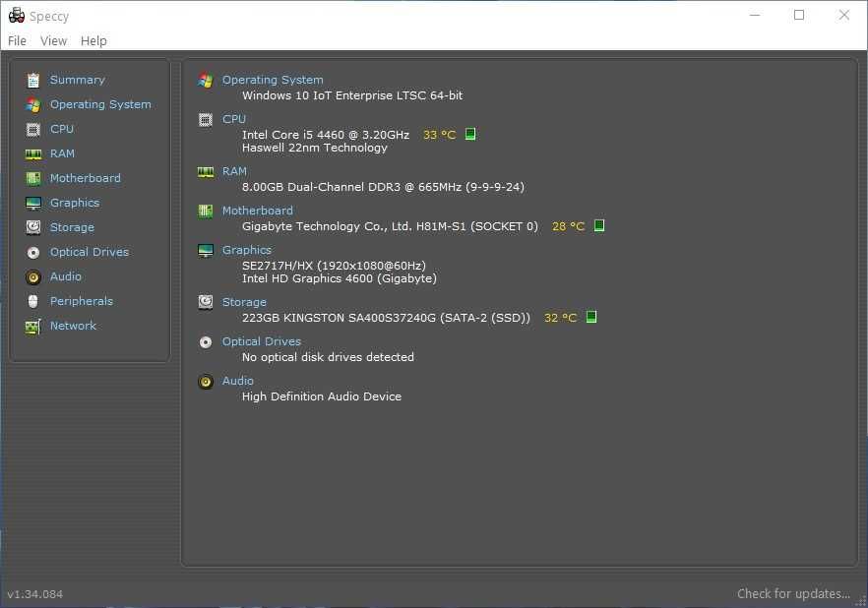Open the Motherboard heading link in main panel
Screen dimensions: 868x608
[x=258, y=211]
